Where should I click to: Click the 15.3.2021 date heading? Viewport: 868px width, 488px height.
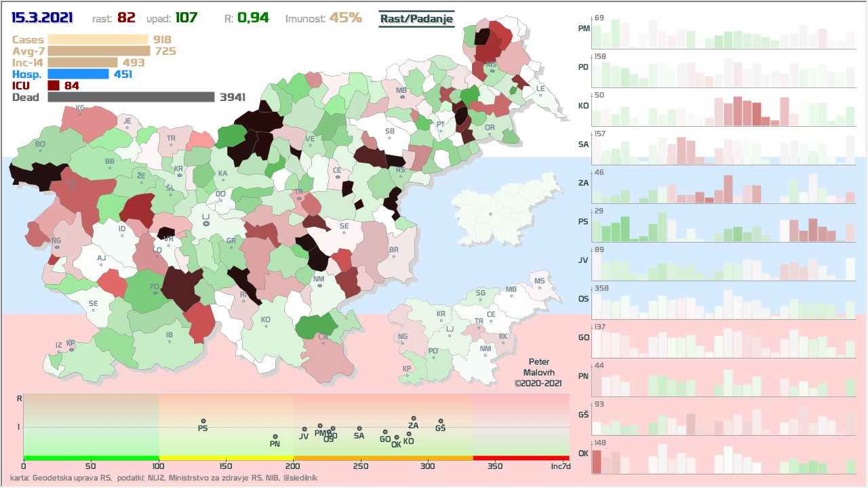point(42,18)
